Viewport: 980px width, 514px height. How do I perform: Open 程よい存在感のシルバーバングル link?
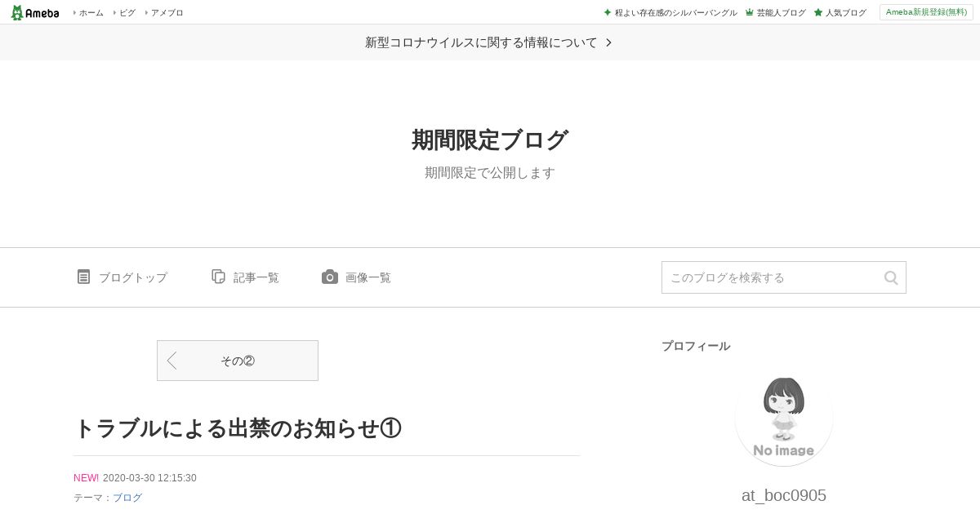(x=676, y=12)
